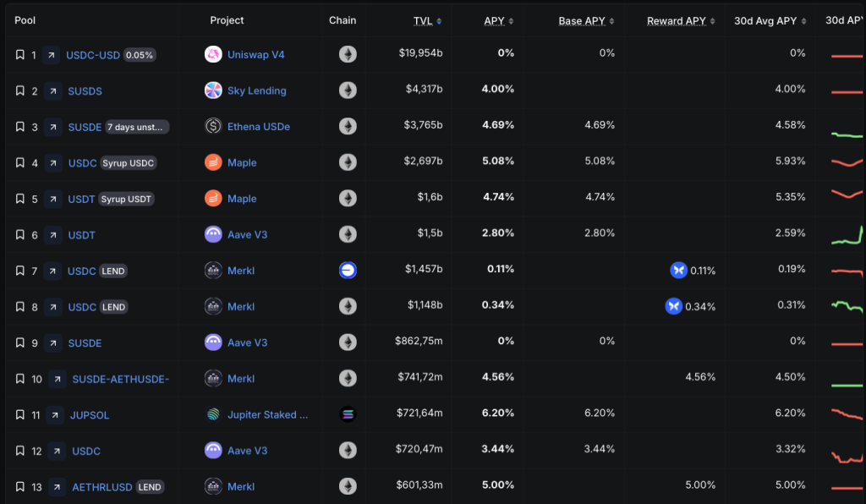Click the Solana chain icon in JUPSOL row
The width and height of the screenshot is (866, 504).
348,414
